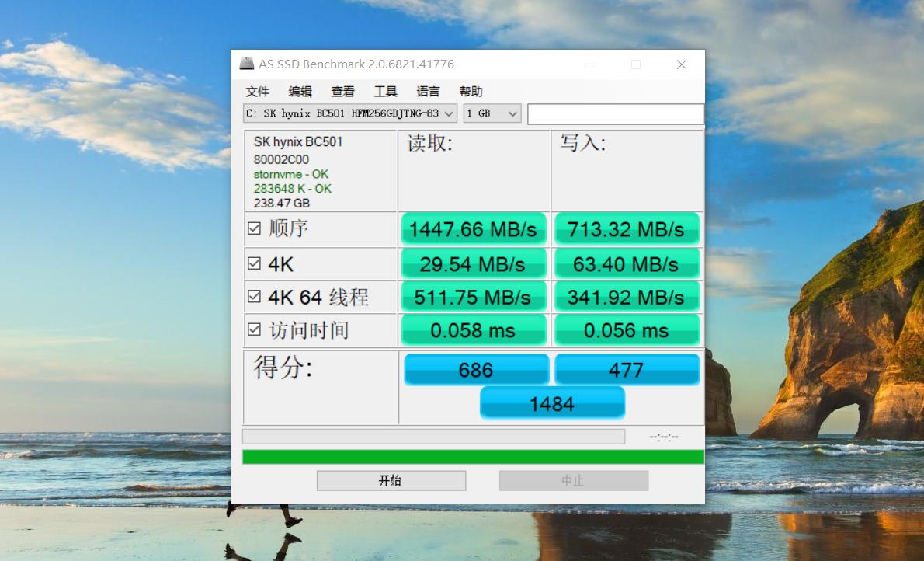The image size is (924, 561).
Task: Uncheck the 4K 64 线程 checkbox
Action: coord(254,296)
